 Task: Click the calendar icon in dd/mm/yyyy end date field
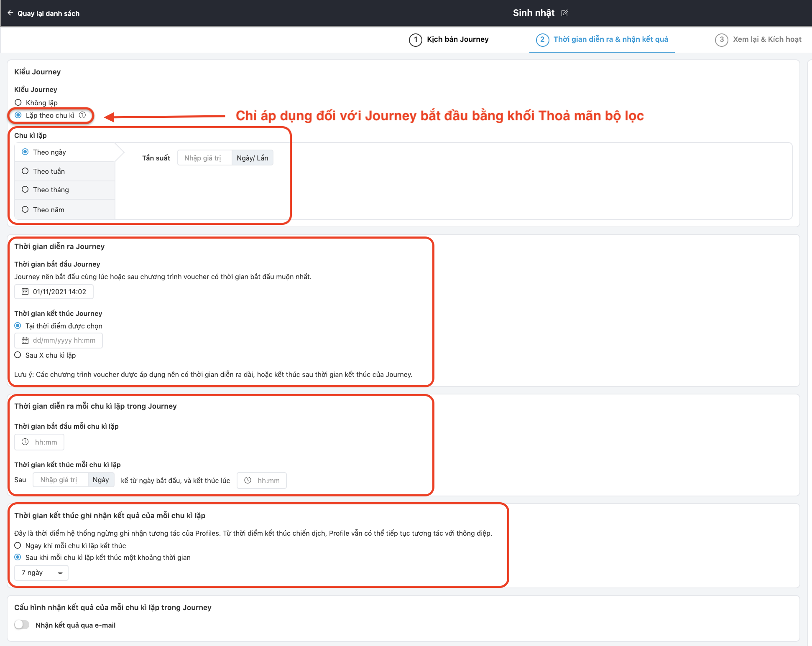(x=25, y=341)
